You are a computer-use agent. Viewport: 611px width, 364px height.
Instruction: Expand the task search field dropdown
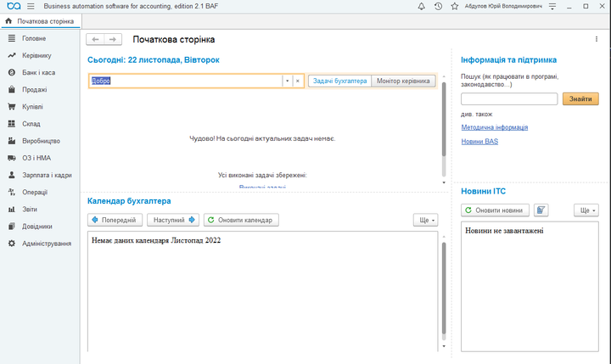tap(287, 81)
